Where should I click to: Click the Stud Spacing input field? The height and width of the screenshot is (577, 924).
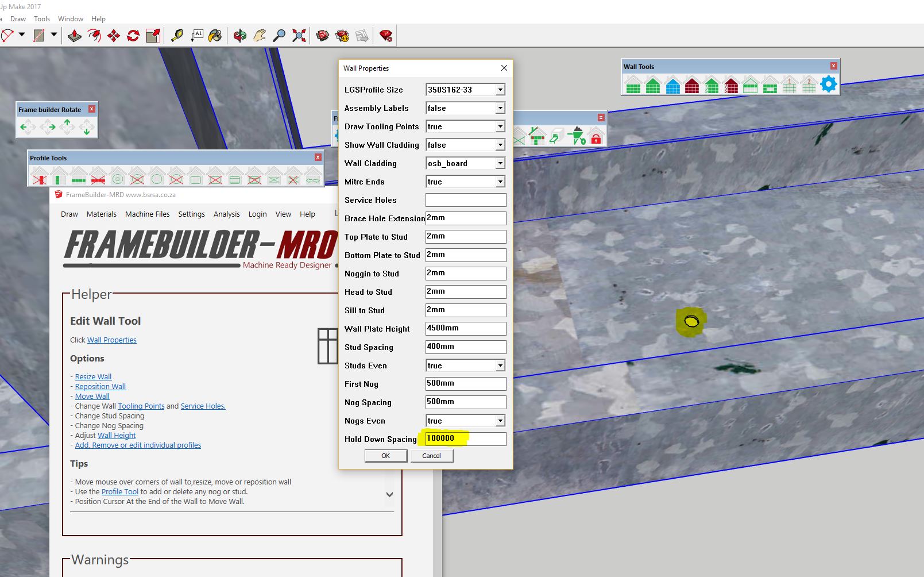[x=466, y=347]
